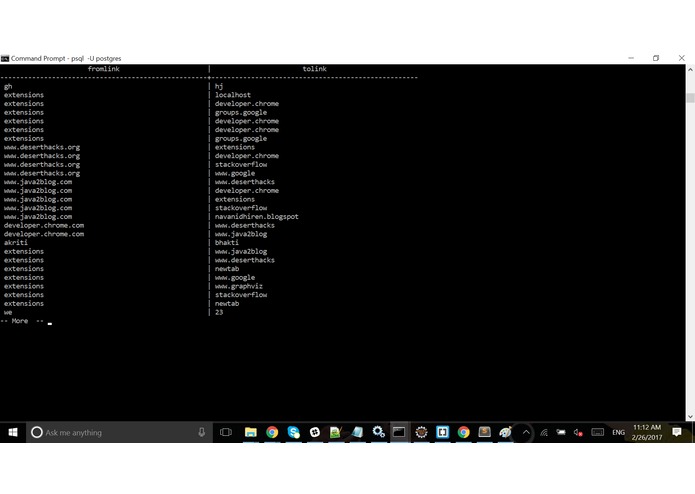
Task: Open the touch keyboard tray icon
Action: pyautogui.click(x=597, y=432)
